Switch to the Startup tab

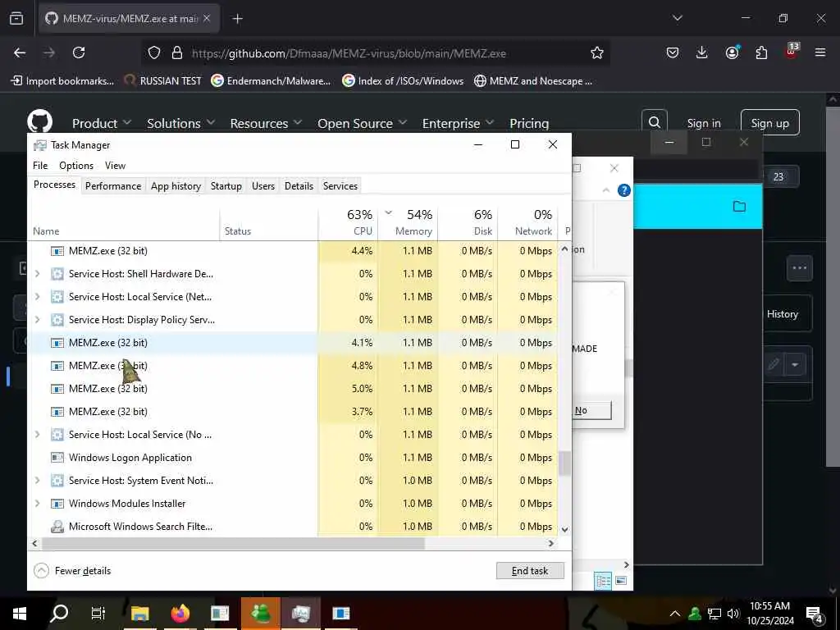(x=226, y=186)
